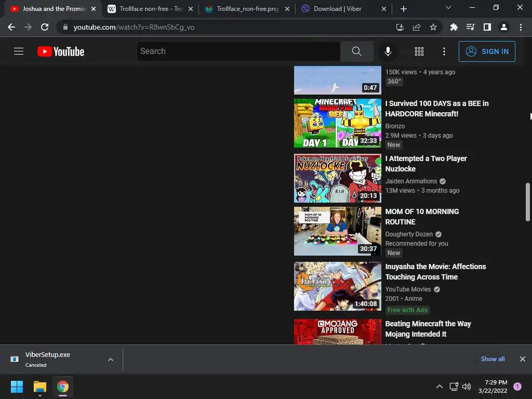The height and width of the screenshot is (399, 532).
Task: Install app icon in address bar
Action: 400,27
